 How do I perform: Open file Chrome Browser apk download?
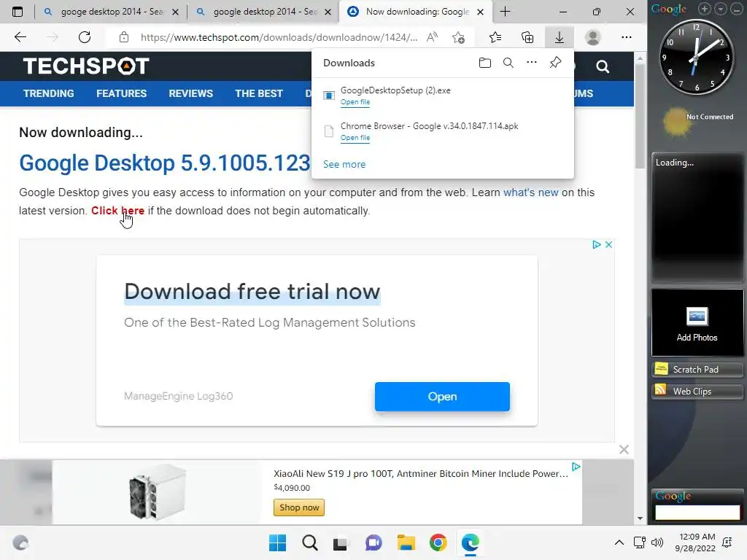pos(355,138)
